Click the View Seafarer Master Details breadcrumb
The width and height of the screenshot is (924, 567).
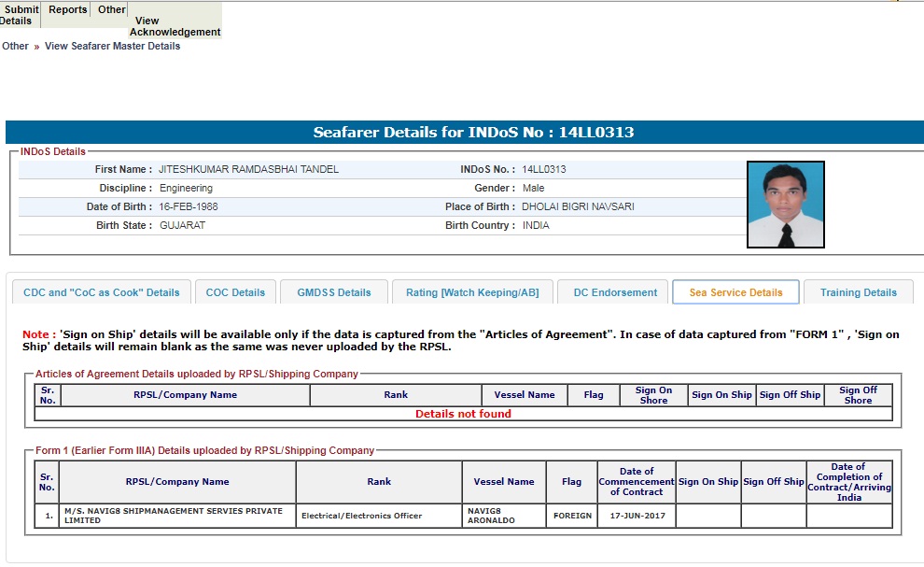[x=112, y=46]
